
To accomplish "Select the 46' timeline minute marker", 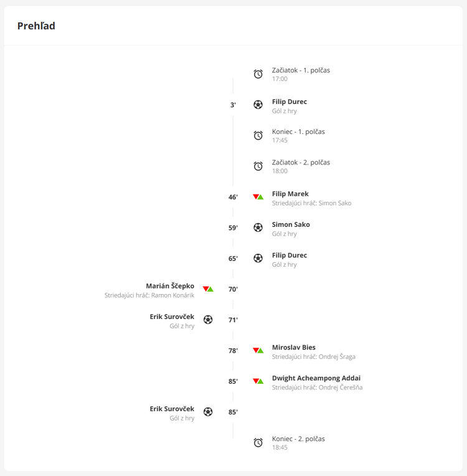I will [x=233, y=198].
